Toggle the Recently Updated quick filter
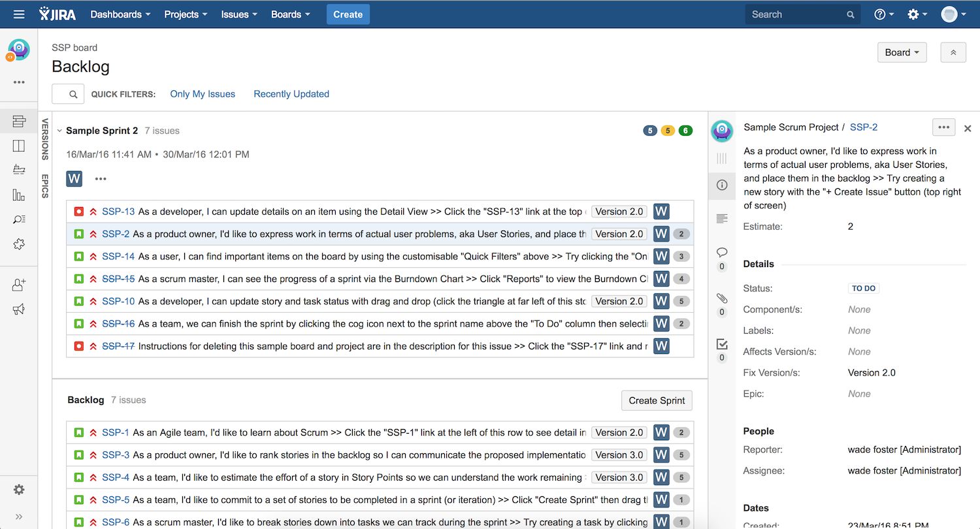The image size is (980, 529). coord(291,94)
